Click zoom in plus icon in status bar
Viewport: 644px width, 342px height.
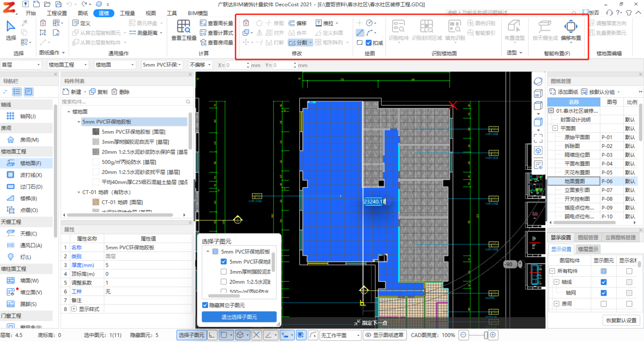[x=493, y=335]
